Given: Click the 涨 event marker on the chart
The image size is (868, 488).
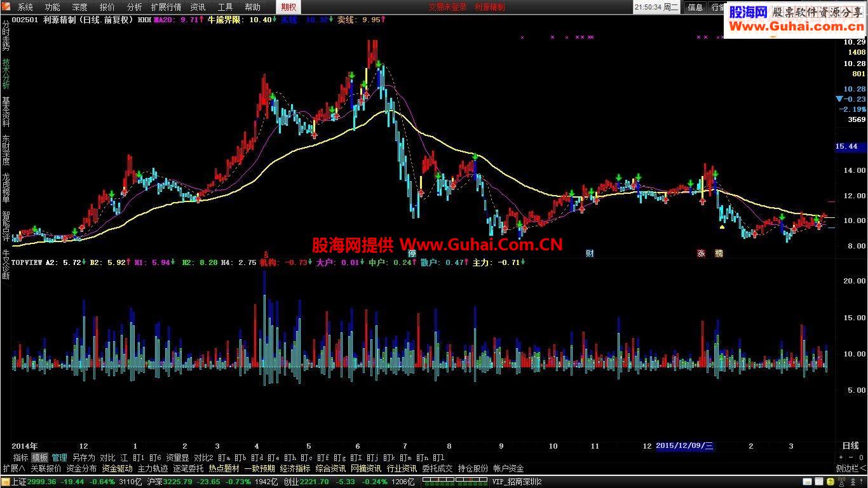Looking at the screenshot, I should (x=702, y=254).
